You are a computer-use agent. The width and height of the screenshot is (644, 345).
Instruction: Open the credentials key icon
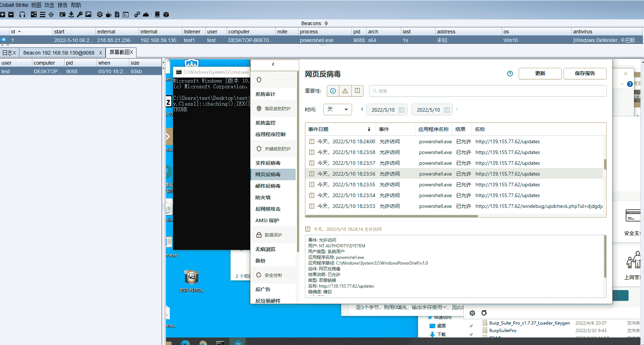pyautogui.click(x=80, y=14)
